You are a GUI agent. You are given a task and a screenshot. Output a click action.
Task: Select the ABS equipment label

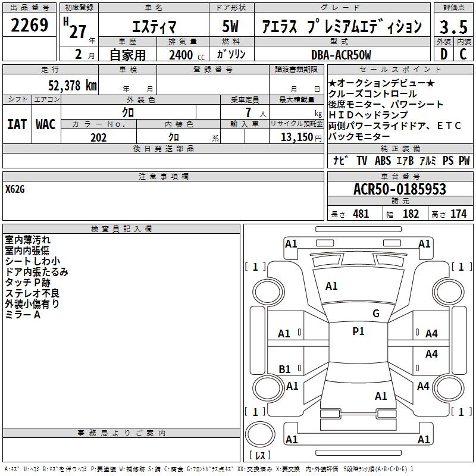coord(383,160)
